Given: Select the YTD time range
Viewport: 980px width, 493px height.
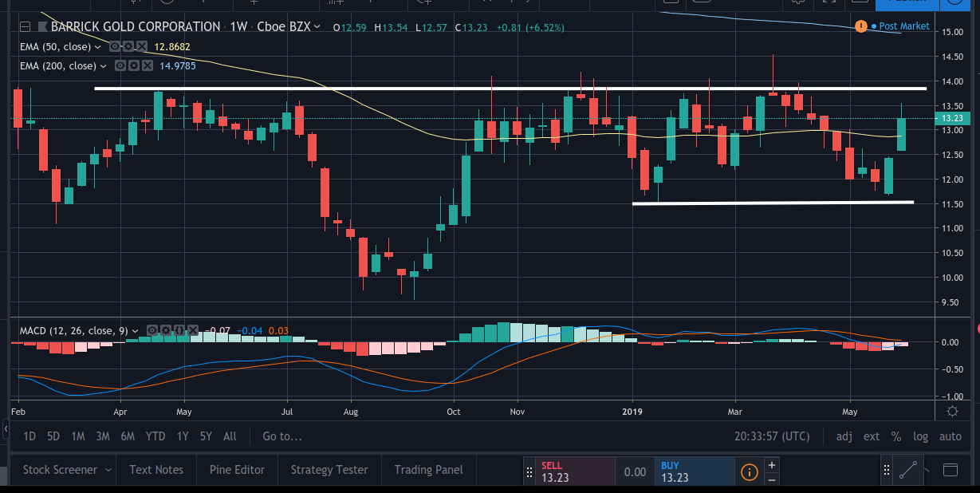Looking at the screenshot, I should 156,436.
